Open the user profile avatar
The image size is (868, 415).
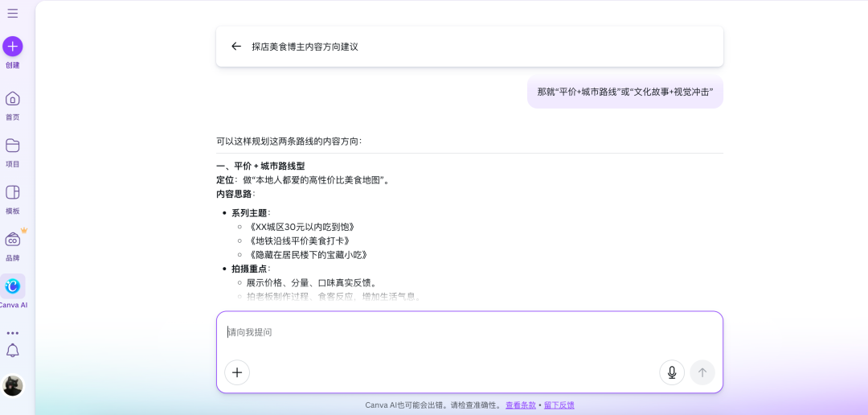pyautogui.click(x=13, y=386)
